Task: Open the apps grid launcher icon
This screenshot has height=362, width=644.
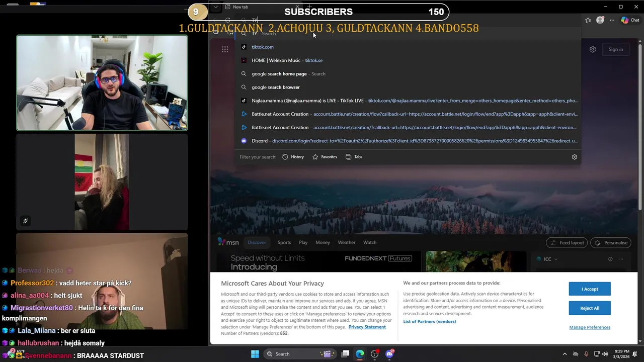Action: coord(225,49)
